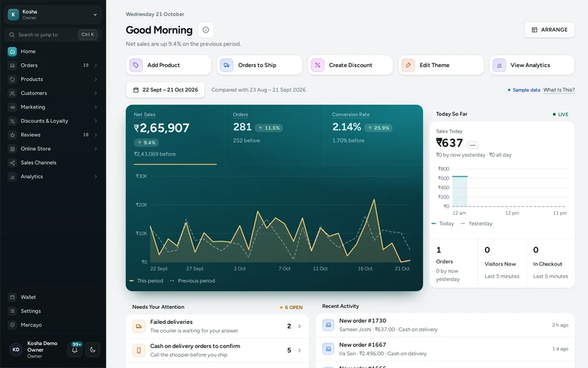The width and height of the screenshot is (588, 368).
Task: Click the Edit Theme button
Action: [x=441, y=65]
